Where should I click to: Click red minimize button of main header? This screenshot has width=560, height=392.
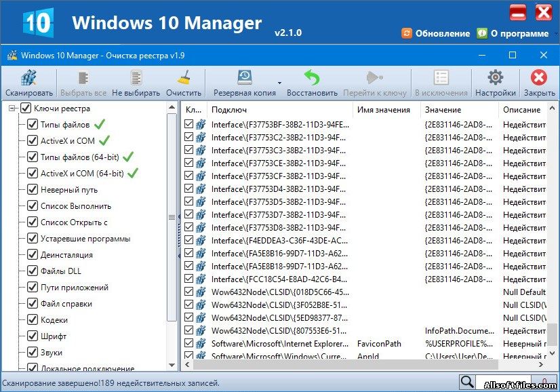tap(518, 13)
